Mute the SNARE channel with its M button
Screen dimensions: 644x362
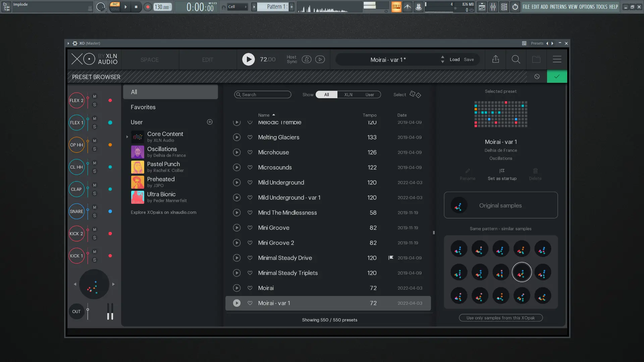tap(95, 207)
